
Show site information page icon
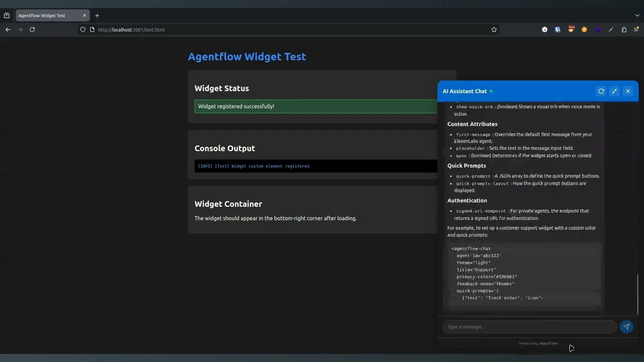click(92, 30)
